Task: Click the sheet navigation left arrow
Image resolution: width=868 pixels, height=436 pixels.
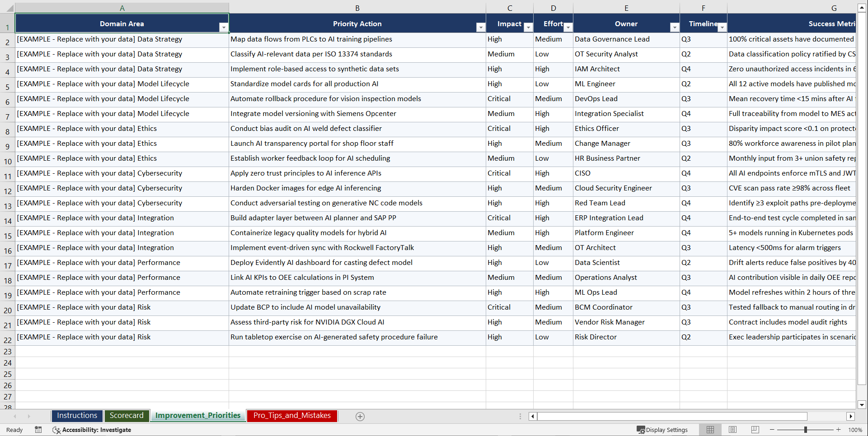Action: tap(15, 416)
